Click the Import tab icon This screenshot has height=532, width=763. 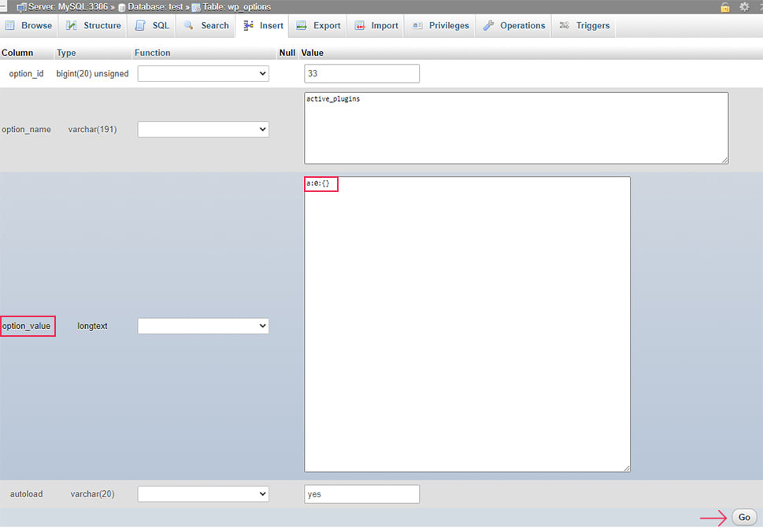coord(360,25)
